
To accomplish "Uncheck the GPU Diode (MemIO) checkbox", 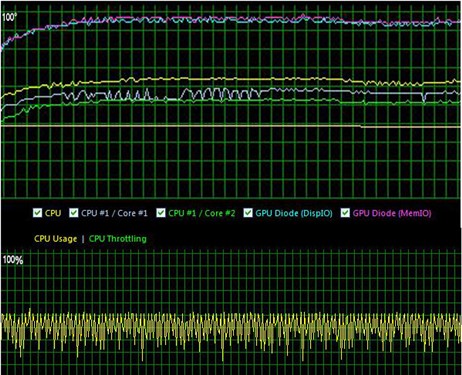I will [345, 213].
